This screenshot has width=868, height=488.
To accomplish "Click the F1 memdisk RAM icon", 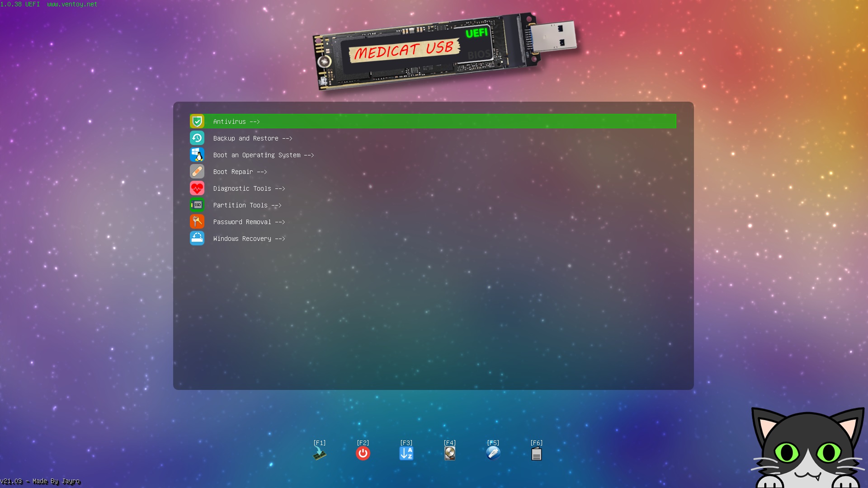I will point(319,454).
